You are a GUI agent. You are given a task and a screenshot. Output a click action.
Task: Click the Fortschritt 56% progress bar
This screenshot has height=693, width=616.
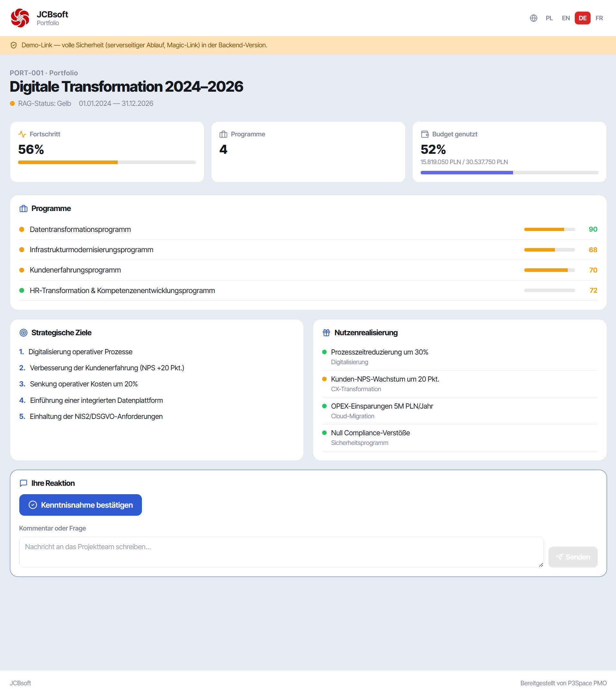tap(107, 162)
